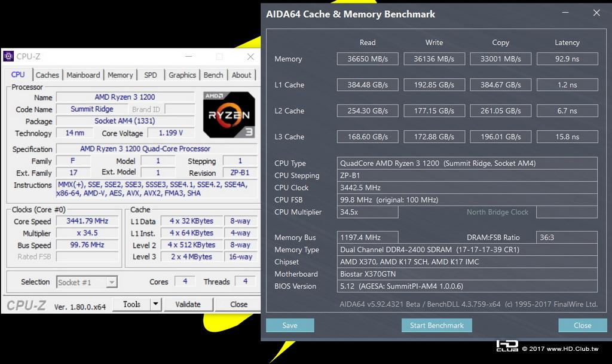The width and height of the screenshot is (612, 364).
Task: Open the Tools dropdown arrow
Action: point(155,304)
